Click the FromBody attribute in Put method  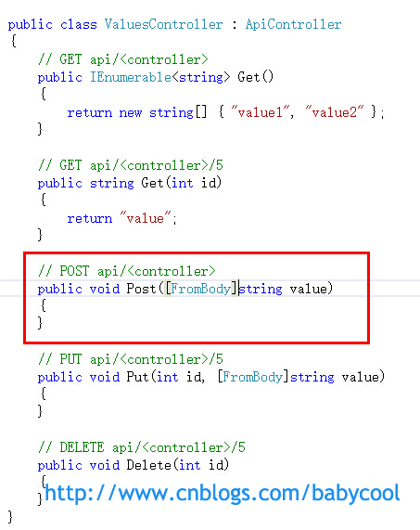(252, 377)
